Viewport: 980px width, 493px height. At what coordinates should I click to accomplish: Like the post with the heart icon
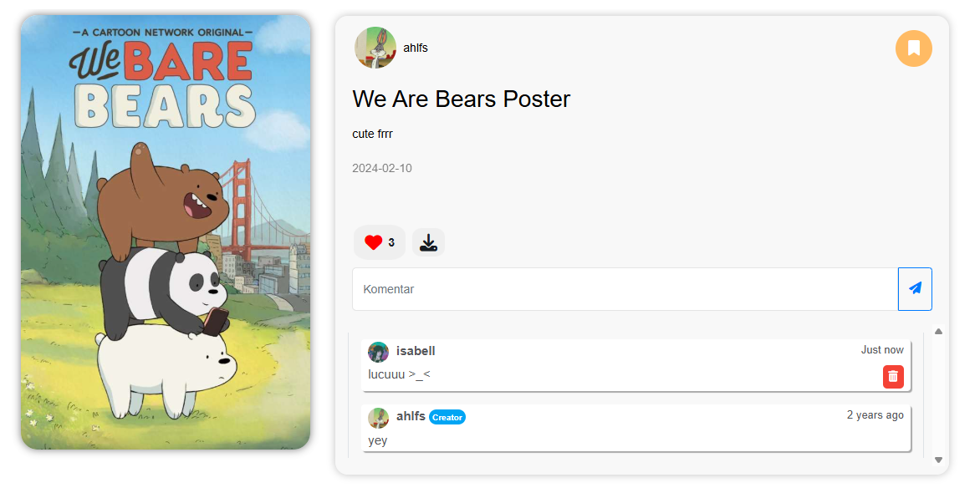click(x=373, y=242)
